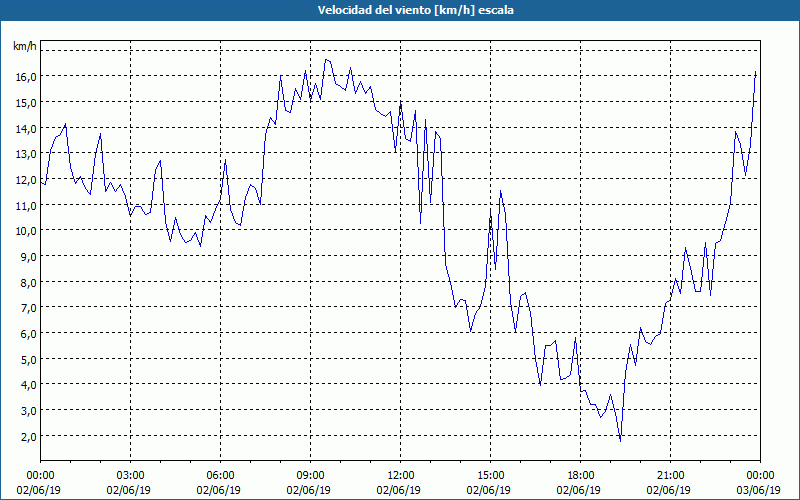
Task: Pick the '3,0' y-axis label
Action: pos(29,411)
